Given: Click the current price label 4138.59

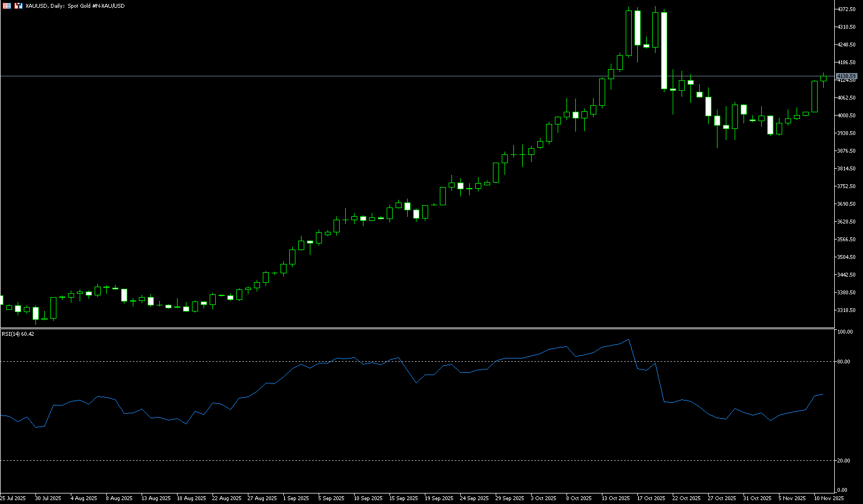Looking at the screenshot, I should (846, 76).
